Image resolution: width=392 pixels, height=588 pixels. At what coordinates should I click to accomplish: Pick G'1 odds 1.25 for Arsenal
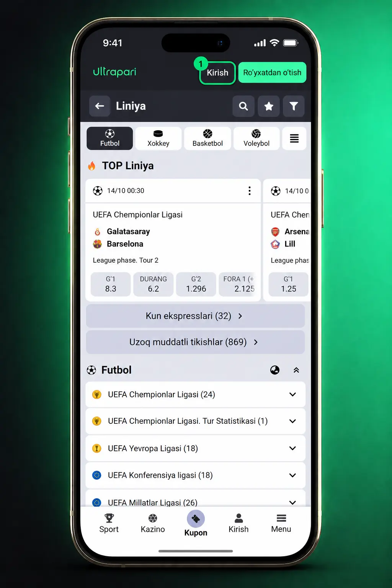[289, 284]
